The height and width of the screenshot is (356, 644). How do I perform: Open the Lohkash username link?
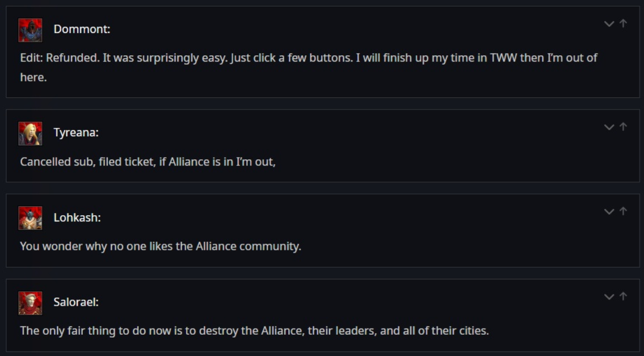[x=77, y=217]
